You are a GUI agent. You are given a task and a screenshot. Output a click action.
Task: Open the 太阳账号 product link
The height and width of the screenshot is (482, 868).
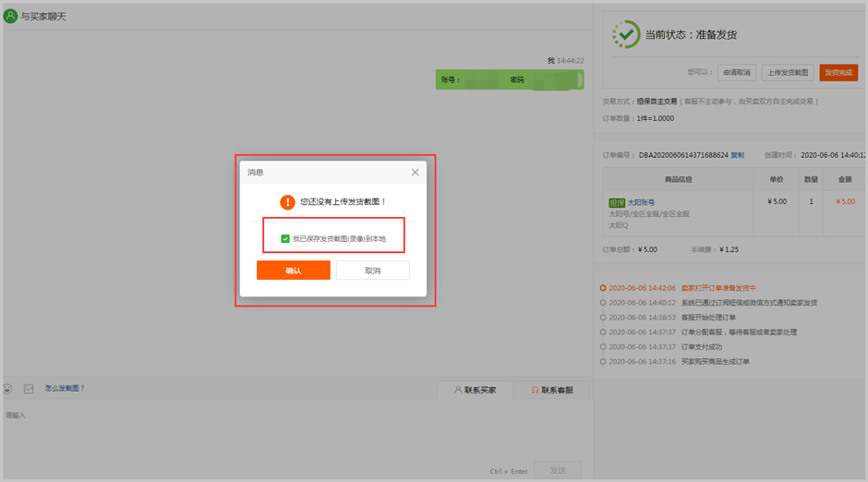pyautogui.click(x=641, y=202)
